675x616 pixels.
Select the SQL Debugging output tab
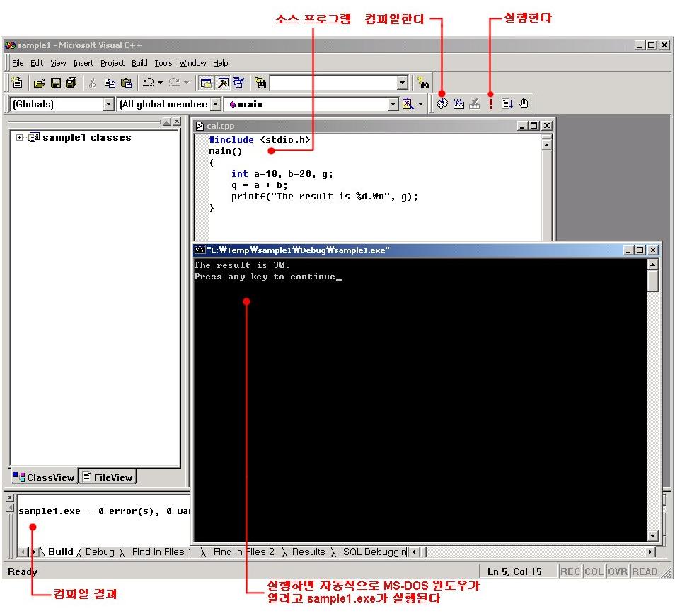pos(374,552)
